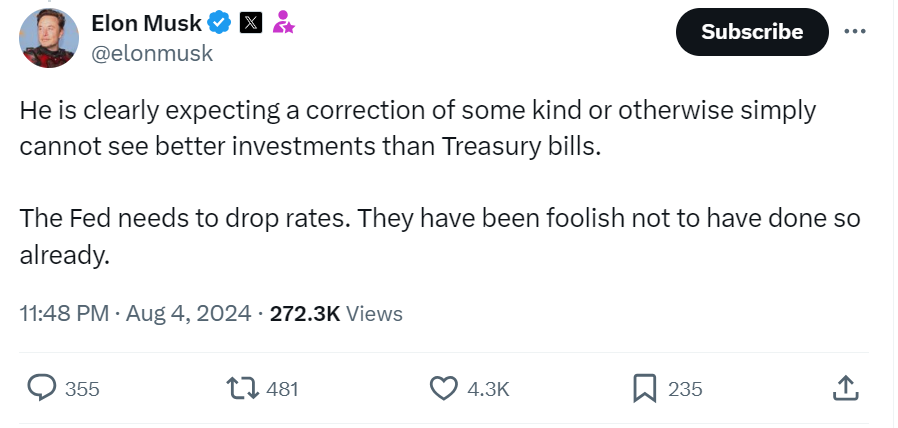This screenshot has width=898, height=428.
Task: Click the blue verified checkmark badge
Action: [x=220, y=22]
